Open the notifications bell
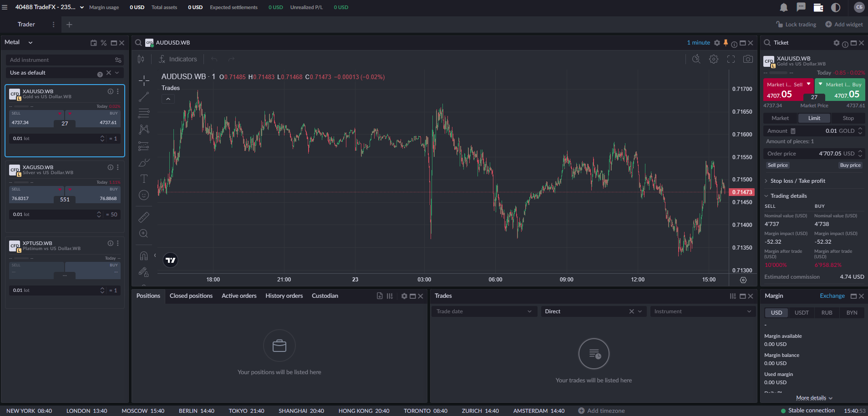This screenshot has width=868, height=416. pos(783,7)
